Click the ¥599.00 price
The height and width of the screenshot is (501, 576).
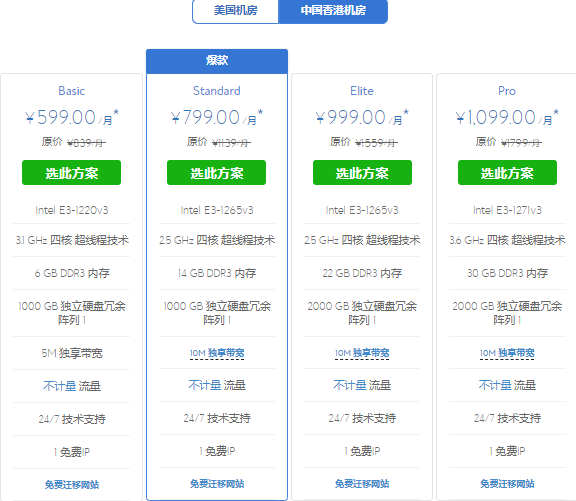(x=72, y=118)
